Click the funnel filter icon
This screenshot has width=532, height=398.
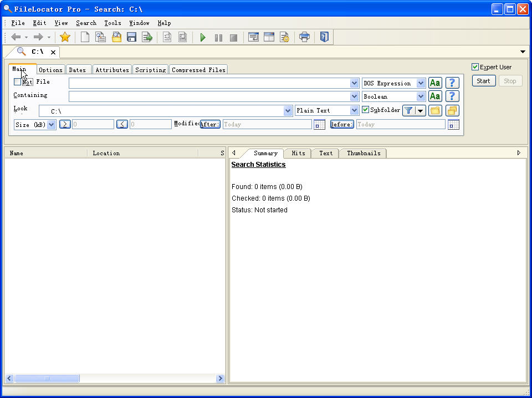[408, 110]
